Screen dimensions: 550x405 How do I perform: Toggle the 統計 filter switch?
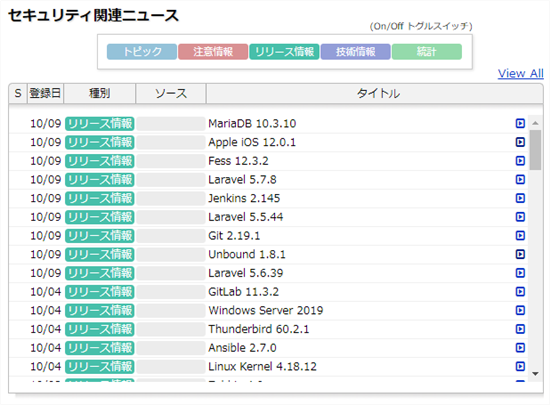tap(427, 52)
